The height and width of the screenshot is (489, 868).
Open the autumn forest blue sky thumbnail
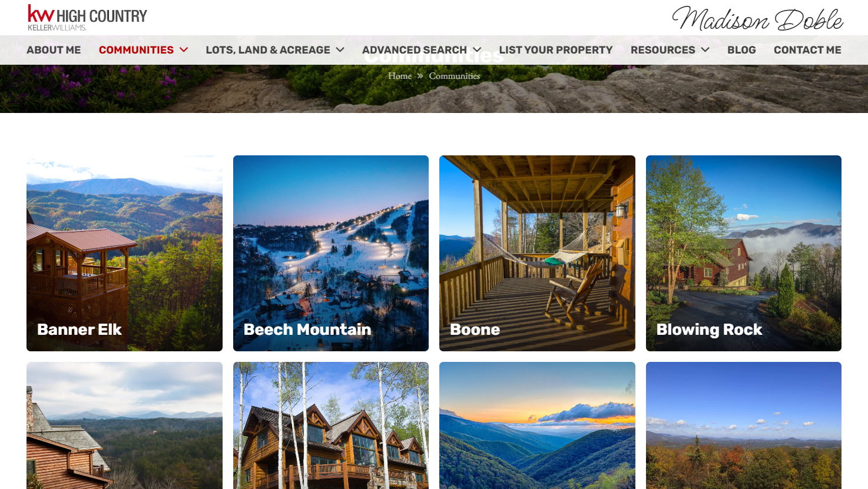[x=744, y=425]
